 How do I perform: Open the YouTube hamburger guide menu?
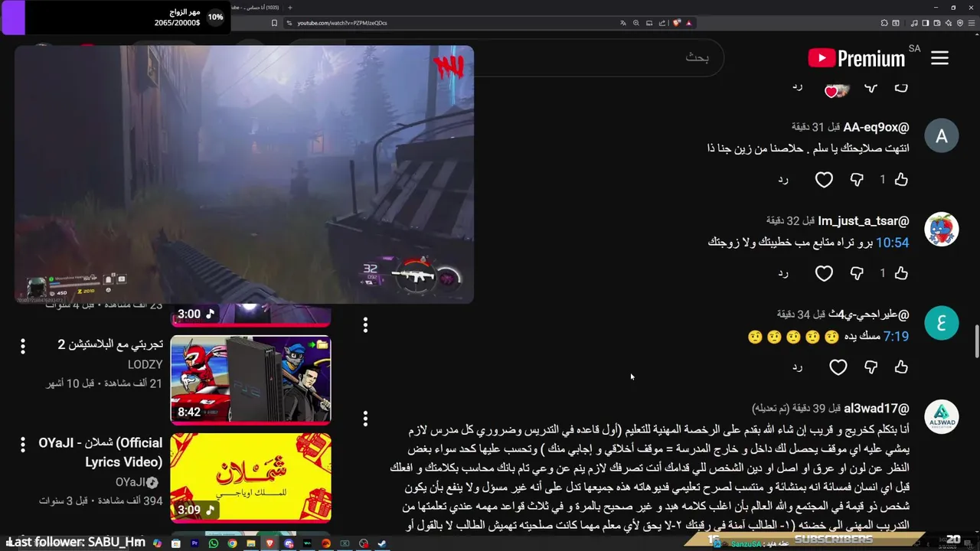939,58
